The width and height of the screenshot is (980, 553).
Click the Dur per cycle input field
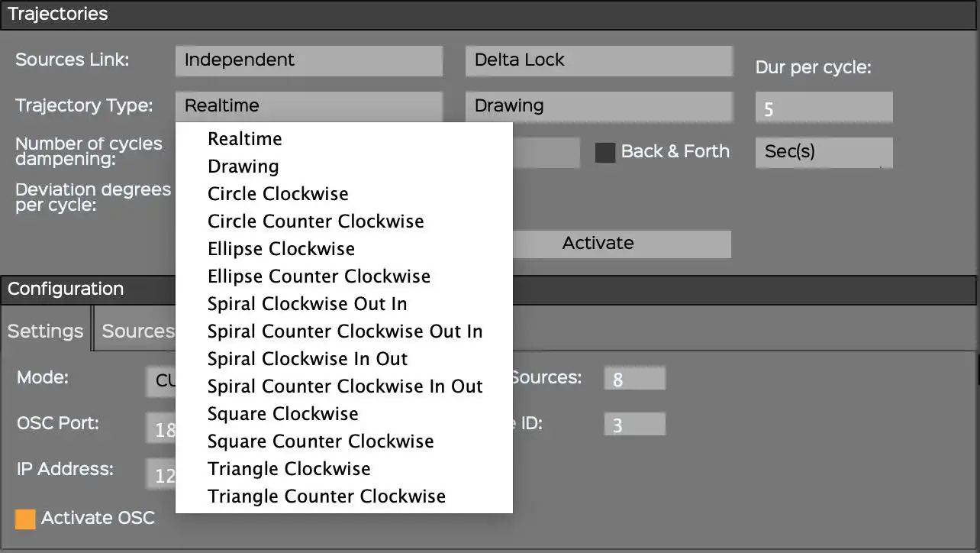click(x=823, y=108)
